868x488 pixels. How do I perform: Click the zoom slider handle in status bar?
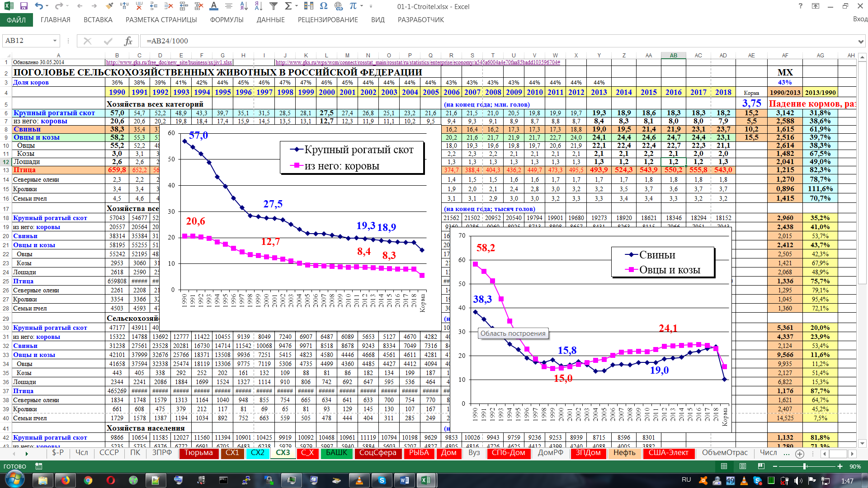pos(805,466)
